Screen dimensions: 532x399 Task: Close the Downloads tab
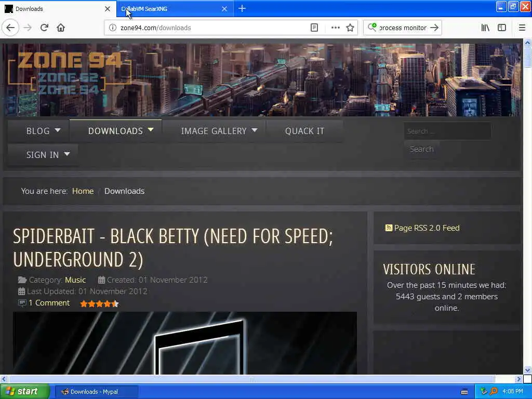108,9
